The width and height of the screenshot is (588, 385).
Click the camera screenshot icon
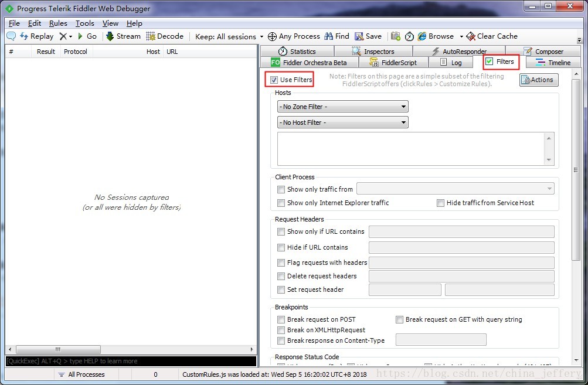click(x=395, y=36)
